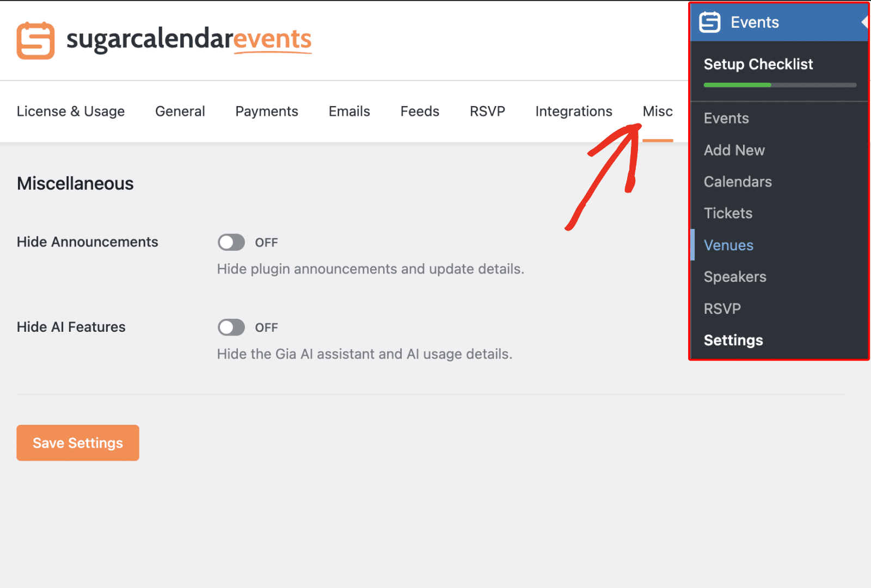Screen dimensions: 871x588
Task: Click the Hide Announcements label
Action: tap(88, 242)
